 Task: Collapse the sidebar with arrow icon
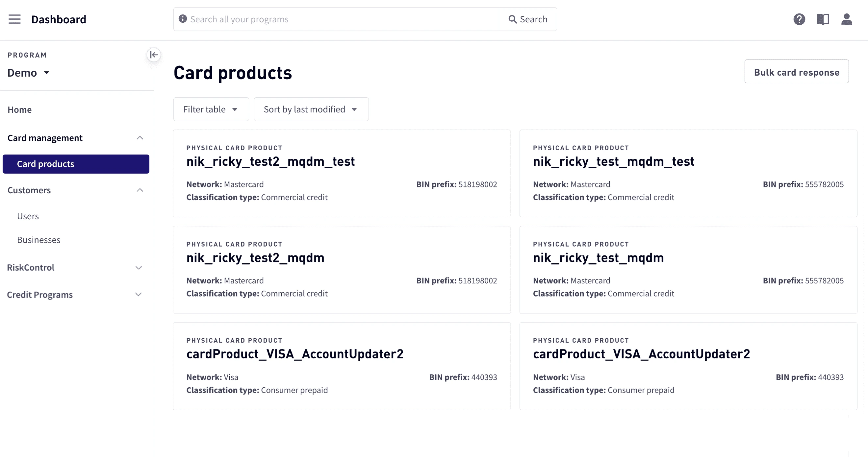coord(154,55)
